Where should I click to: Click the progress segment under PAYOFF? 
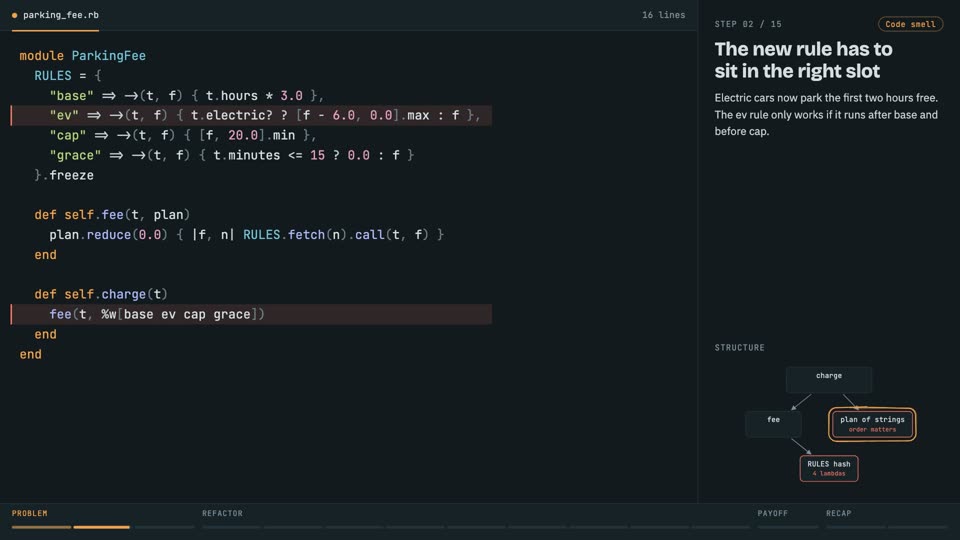point(787,527)
